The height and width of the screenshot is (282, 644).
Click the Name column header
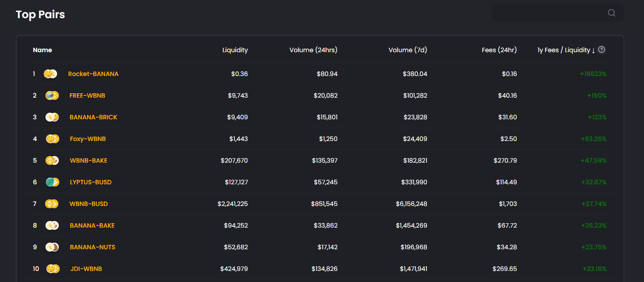point(42,50)
